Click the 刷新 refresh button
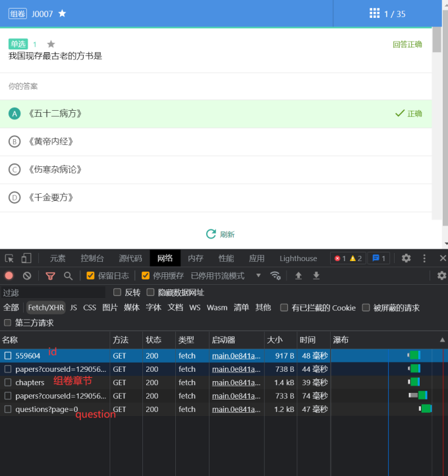The width and height of the screenshot is (448, 476). (x=220, y=234)
